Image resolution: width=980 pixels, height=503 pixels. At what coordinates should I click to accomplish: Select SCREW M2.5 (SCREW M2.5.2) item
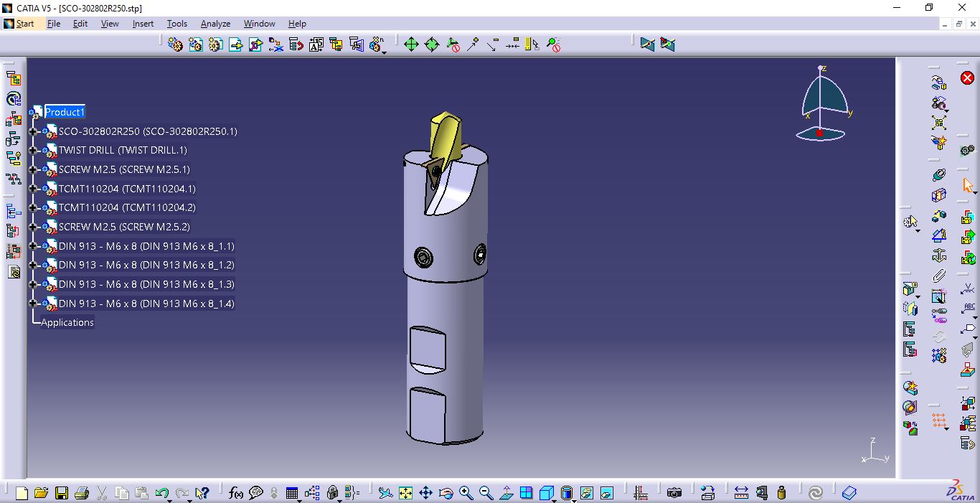click(124, 227)
